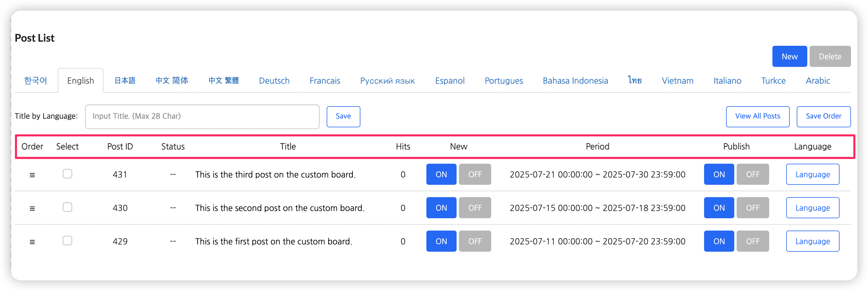The height and width of the screenshot is (291, 868).
Task: Go to the Arabic language tab
Action: (818, 81)
